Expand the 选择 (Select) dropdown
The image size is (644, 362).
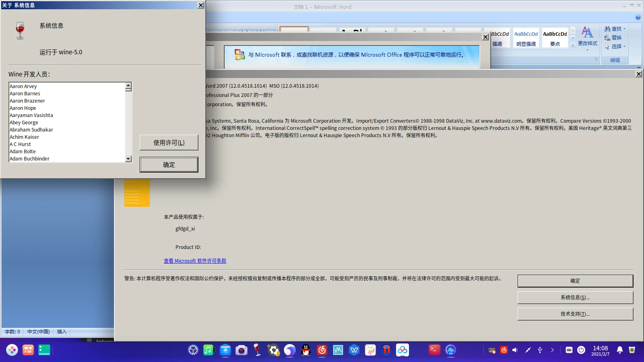[615, 46]
